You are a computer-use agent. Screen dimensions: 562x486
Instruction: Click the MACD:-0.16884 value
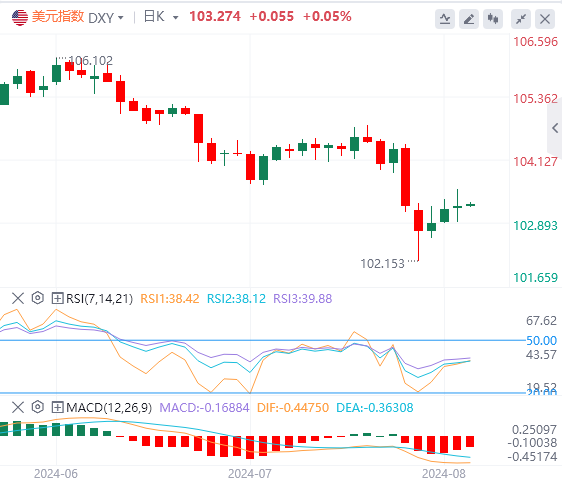click(x=204, y=408)
